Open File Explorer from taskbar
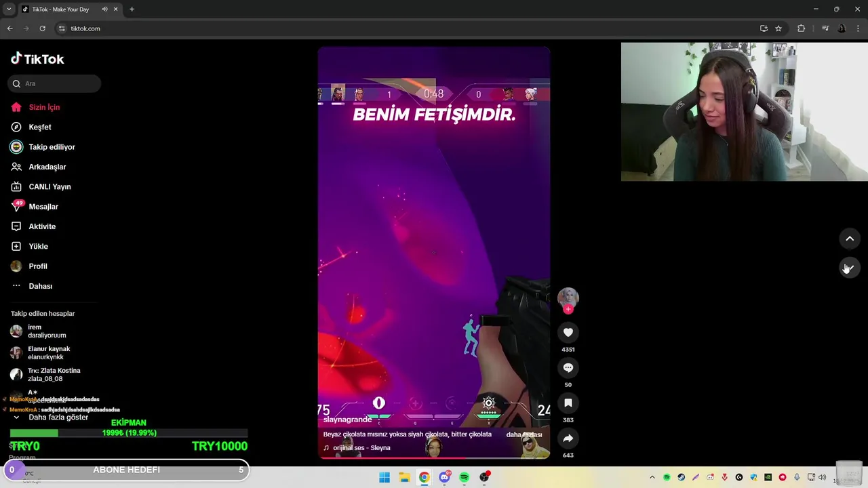Image resolution: width=868 pixels, height=488 pixels. [404, 477]
